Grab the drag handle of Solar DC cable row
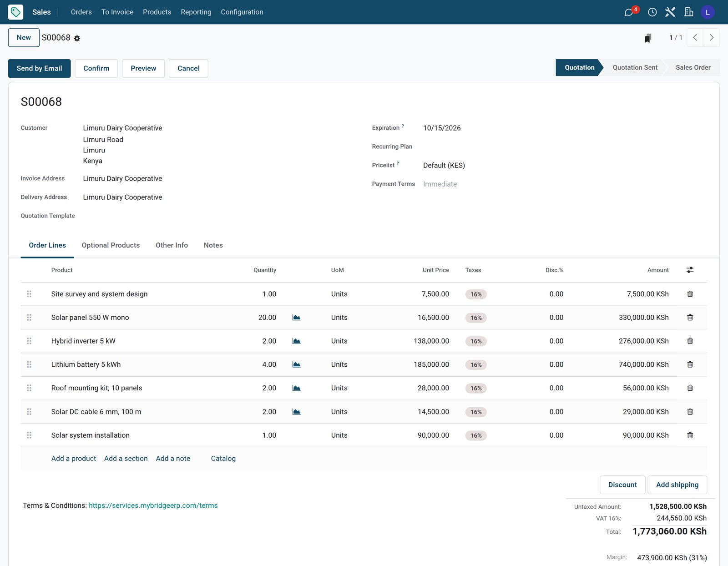The image size is (728, 566). coord(29,412)
